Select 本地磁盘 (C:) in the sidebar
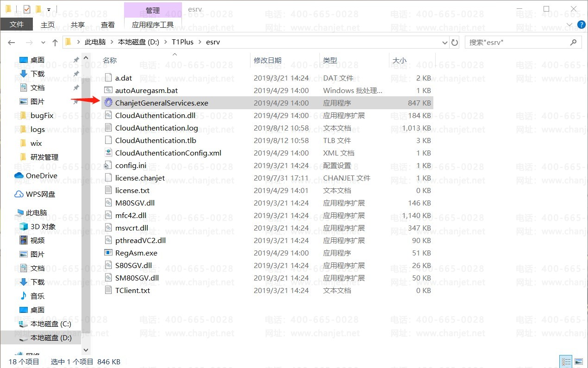 tap(50, 324)
